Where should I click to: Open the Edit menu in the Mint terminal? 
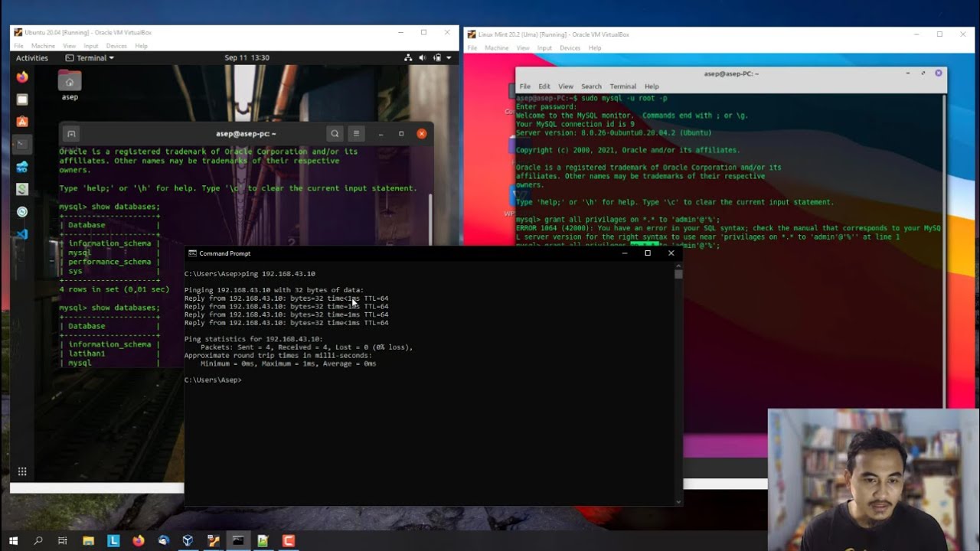click(544, 86)
